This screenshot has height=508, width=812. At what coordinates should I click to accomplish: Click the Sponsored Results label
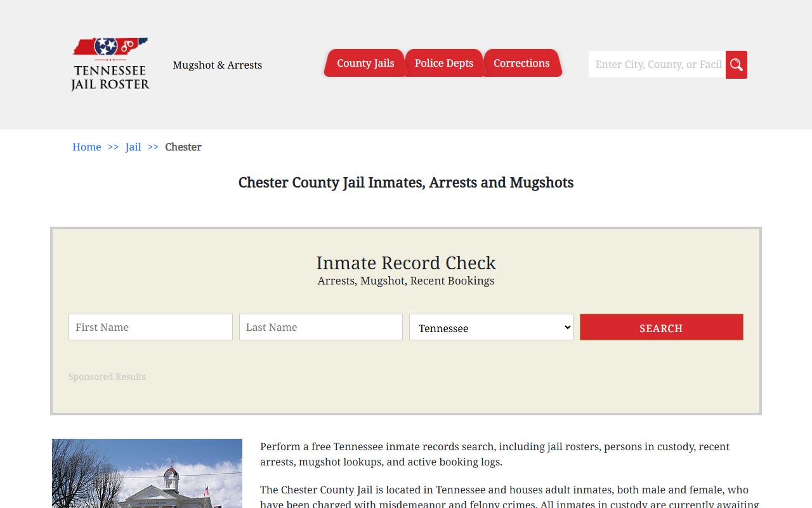[x=107, y=377]
